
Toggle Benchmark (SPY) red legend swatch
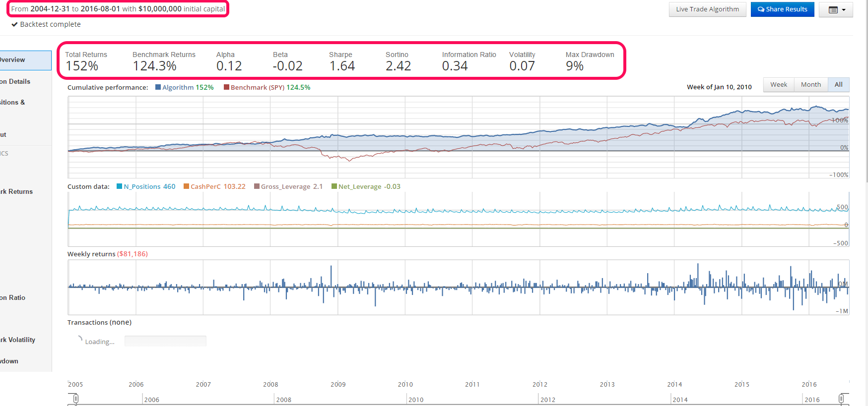pyautogui.click(x=227, y=87)
